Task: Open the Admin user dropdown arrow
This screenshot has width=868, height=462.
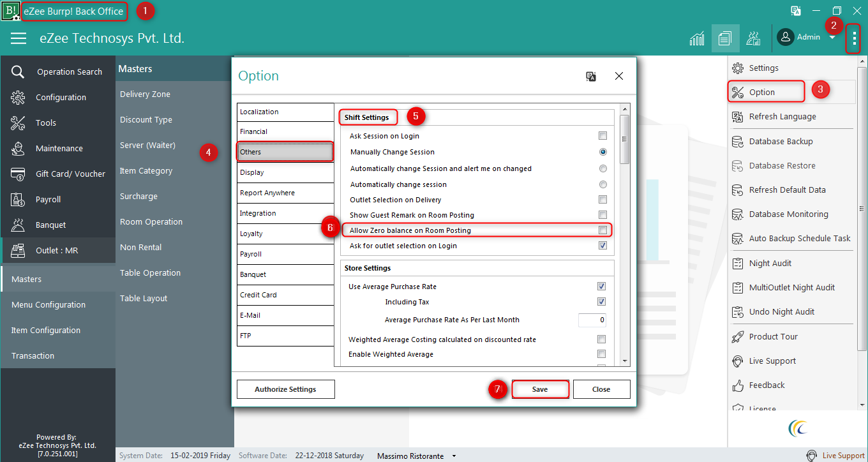Action: coord(832,38)
